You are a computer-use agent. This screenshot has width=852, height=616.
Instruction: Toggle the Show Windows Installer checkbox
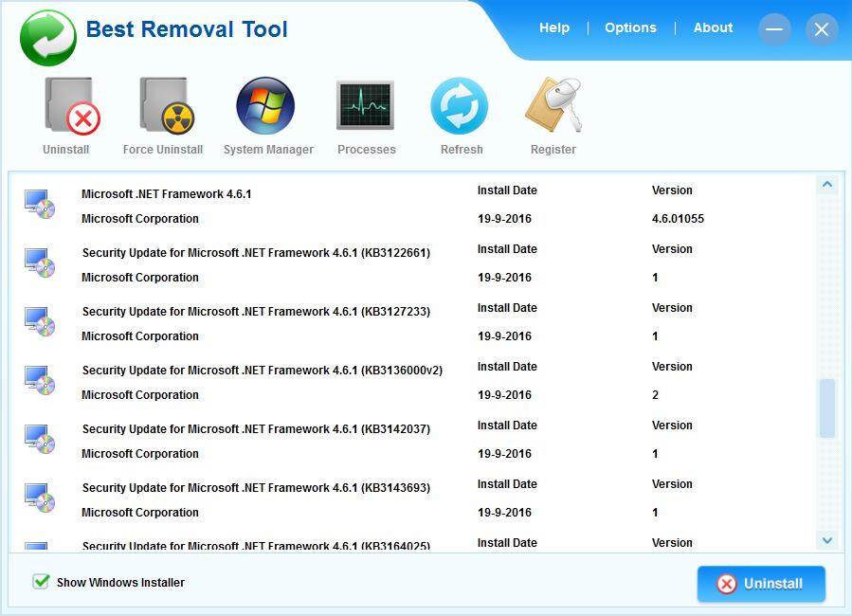pos(41,582)
